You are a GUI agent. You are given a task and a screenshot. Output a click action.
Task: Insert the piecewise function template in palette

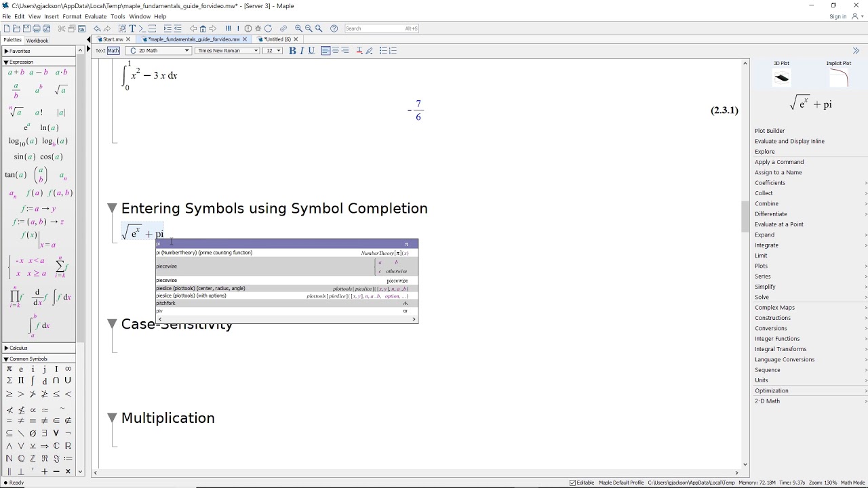(26, 267)
